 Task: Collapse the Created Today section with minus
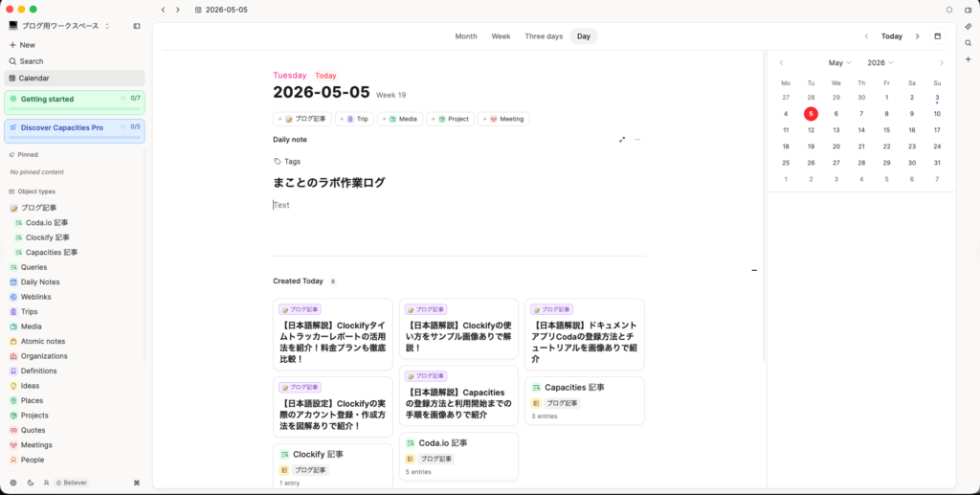pos(754,270)
